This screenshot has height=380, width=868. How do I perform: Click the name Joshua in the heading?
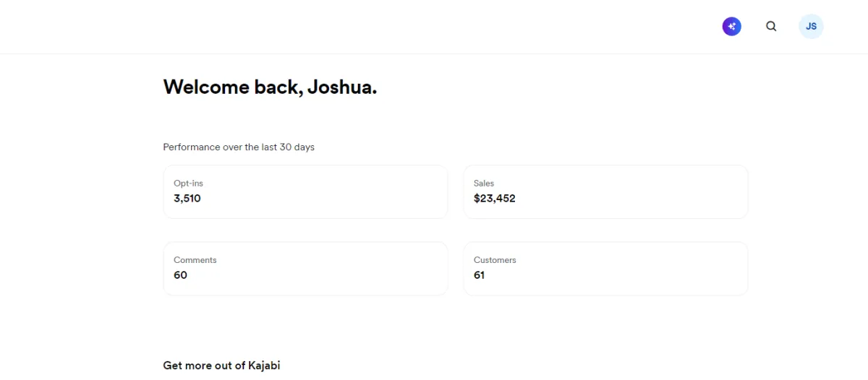(x=340, y=87)
